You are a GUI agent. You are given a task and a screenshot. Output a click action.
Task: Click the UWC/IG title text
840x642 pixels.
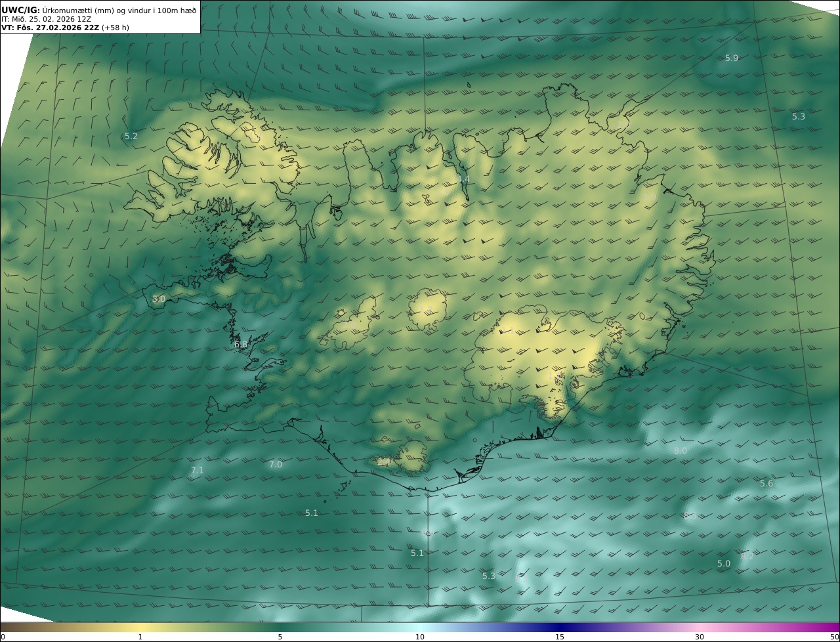tap(21, 11)
